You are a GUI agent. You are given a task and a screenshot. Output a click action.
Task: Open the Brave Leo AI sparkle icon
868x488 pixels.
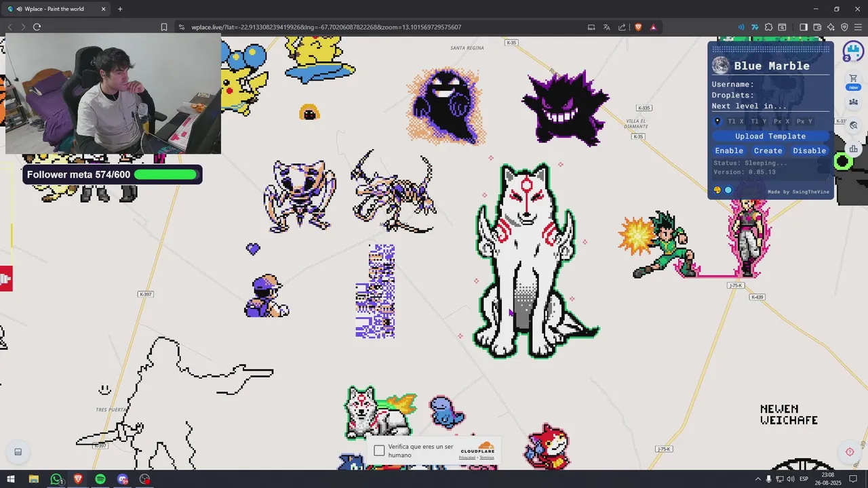tap(831, 27)
